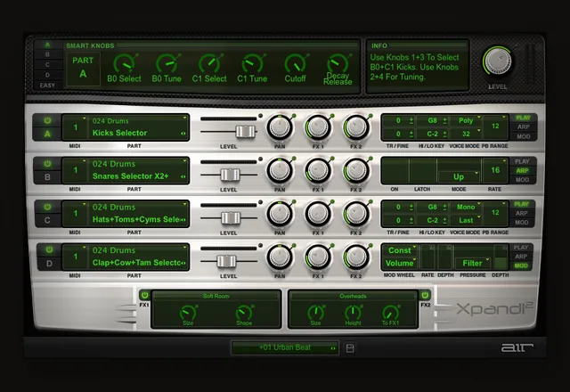Click the Xpand!2 logo
This screenshot has width=570, height=392.
click(x=494, y=308)
